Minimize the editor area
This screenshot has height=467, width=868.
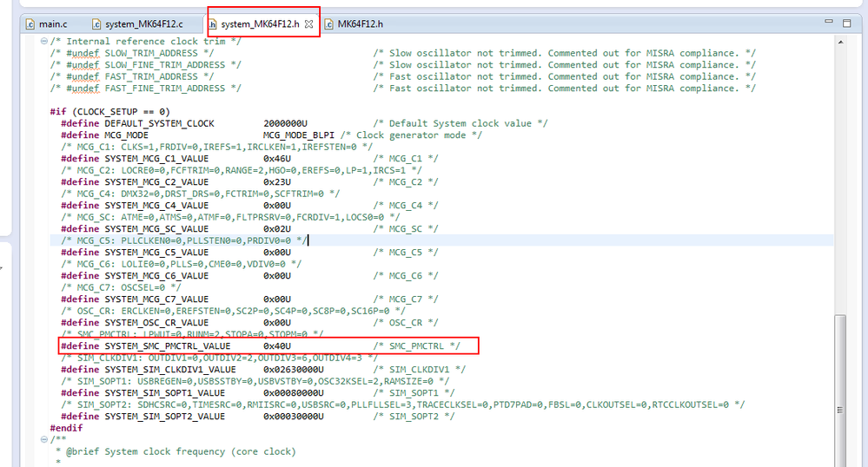click(829, 21)
